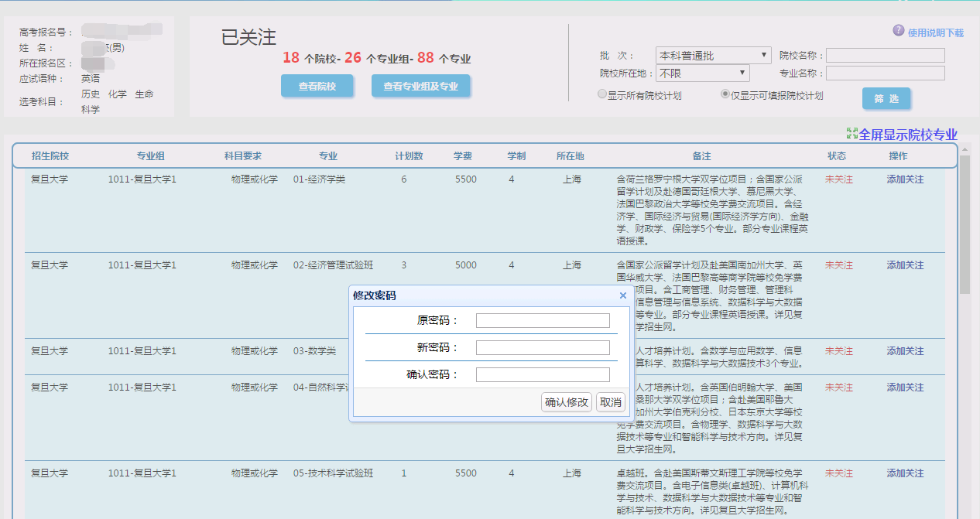This screenshot has height=519, width=980.
Task: Click the fullscreen expand icon
Action: 852,134
